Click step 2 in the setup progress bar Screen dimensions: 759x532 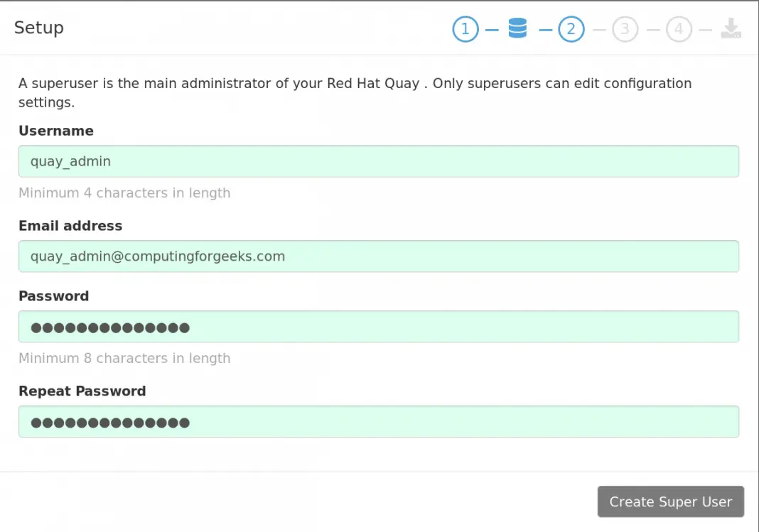(x=571, y=29)
